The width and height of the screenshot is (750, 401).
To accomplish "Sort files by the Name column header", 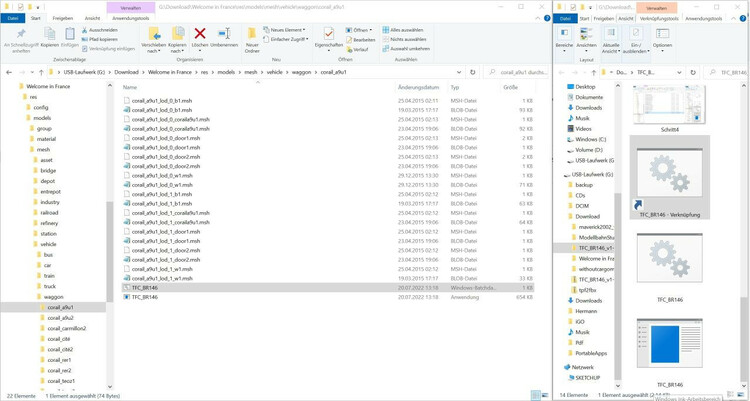I will pos(130,87).
